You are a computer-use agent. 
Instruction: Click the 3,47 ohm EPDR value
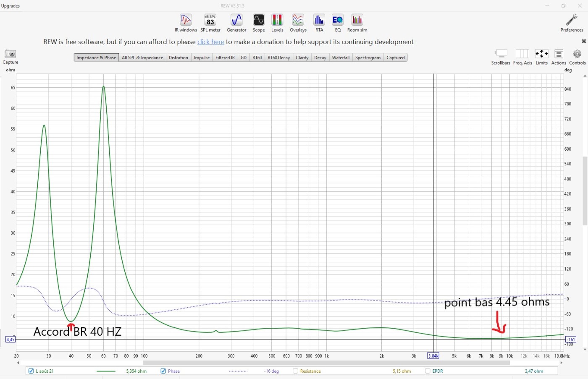(x=534, y=371)
